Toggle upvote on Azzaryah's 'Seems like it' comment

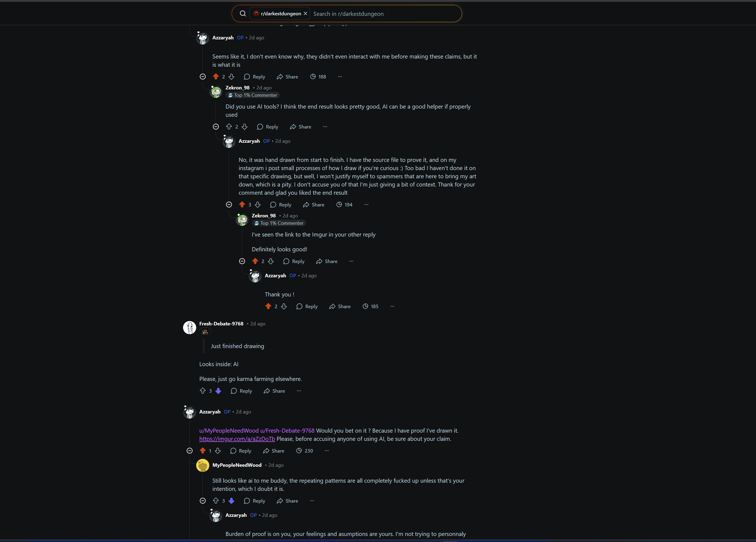(x=216, y=77)
